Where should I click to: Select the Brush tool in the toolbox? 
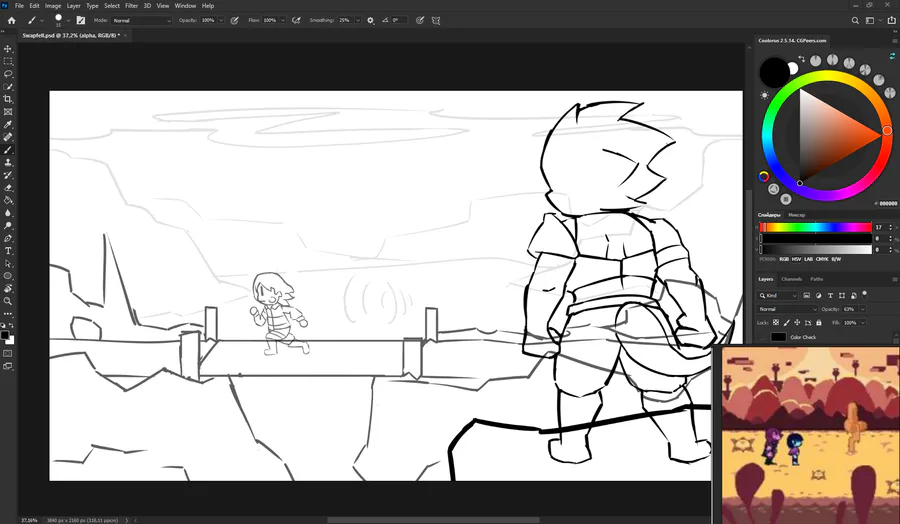[8, 150]
